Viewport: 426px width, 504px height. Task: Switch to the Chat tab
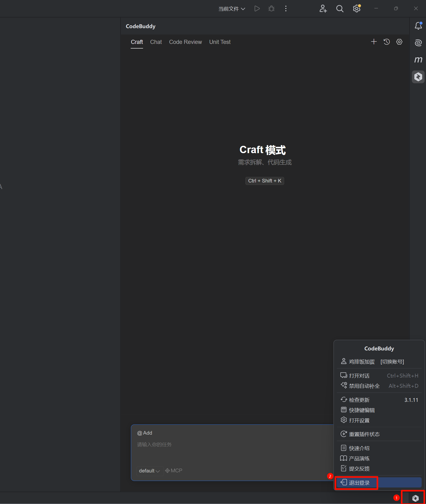pyautogui.click(x=156, y=42)
